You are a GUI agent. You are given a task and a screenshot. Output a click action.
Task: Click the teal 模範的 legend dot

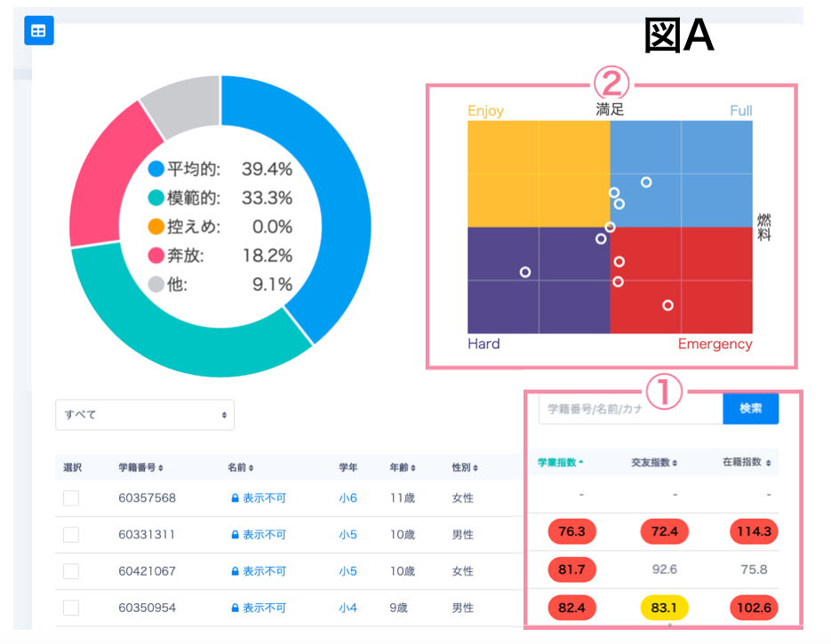(156, 198)
